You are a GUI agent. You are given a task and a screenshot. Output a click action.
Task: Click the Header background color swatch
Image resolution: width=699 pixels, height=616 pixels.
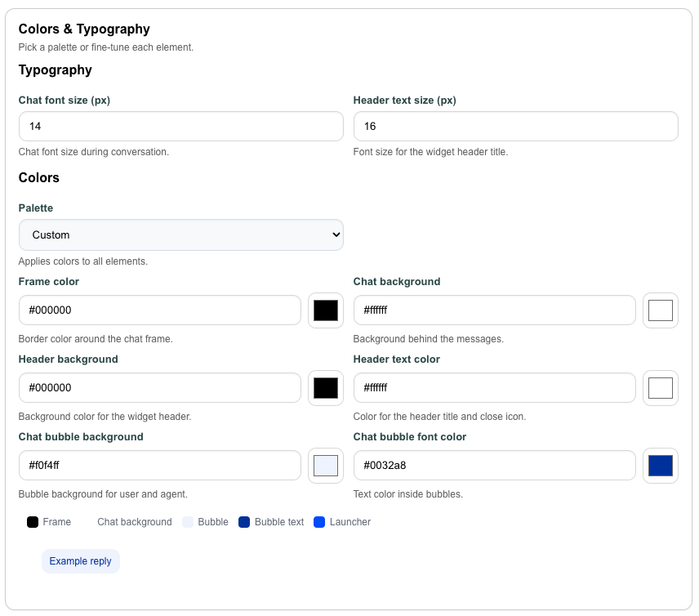(x=326, y=388)
